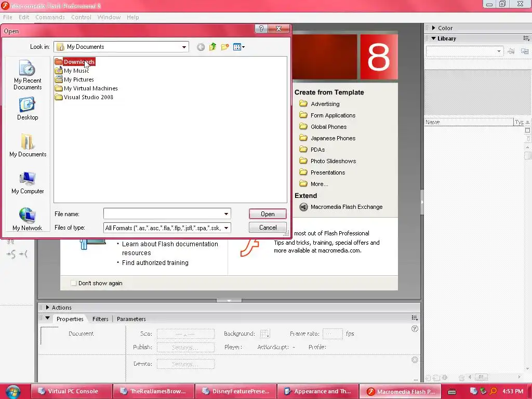Select the My Music folder
The height and width of the screenshot is (399, 532).
tap(72, 71)
